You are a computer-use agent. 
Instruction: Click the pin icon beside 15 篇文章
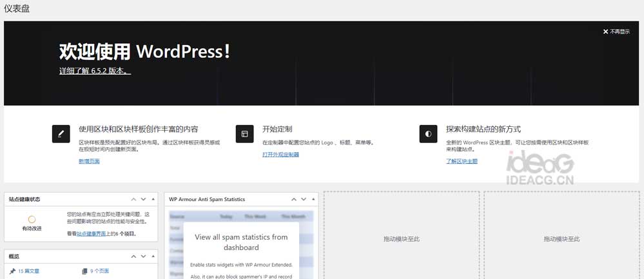pyautogui.click(x=12, y=271)
